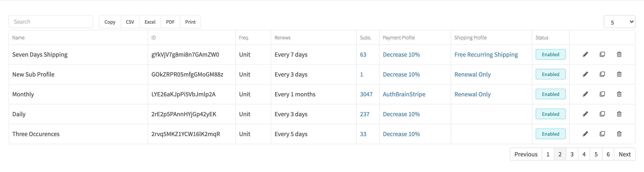Duplicate the Daily profile
The image size is (644, 172).
(x=602, y=114)
